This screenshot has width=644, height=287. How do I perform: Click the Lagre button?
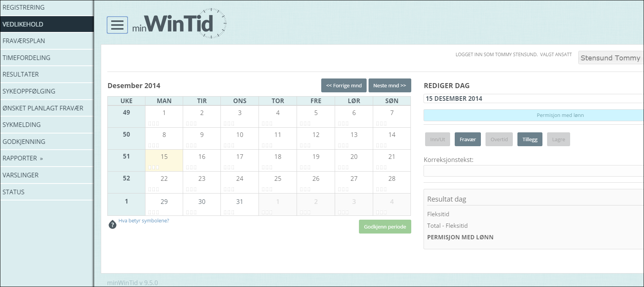559,139
